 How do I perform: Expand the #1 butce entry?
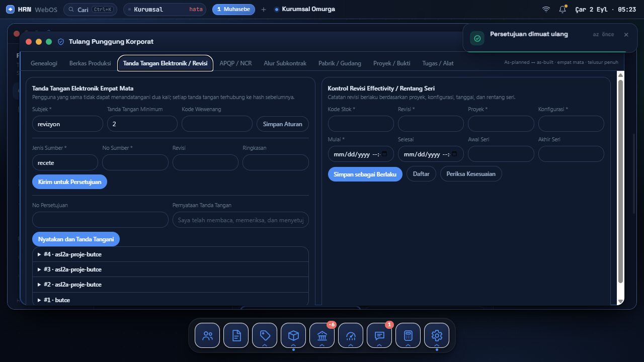pos(171,300)
